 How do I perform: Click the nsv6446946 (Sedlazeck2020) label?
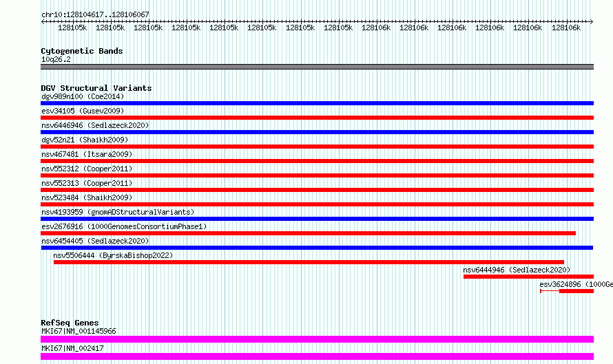(x=95, y=125)
